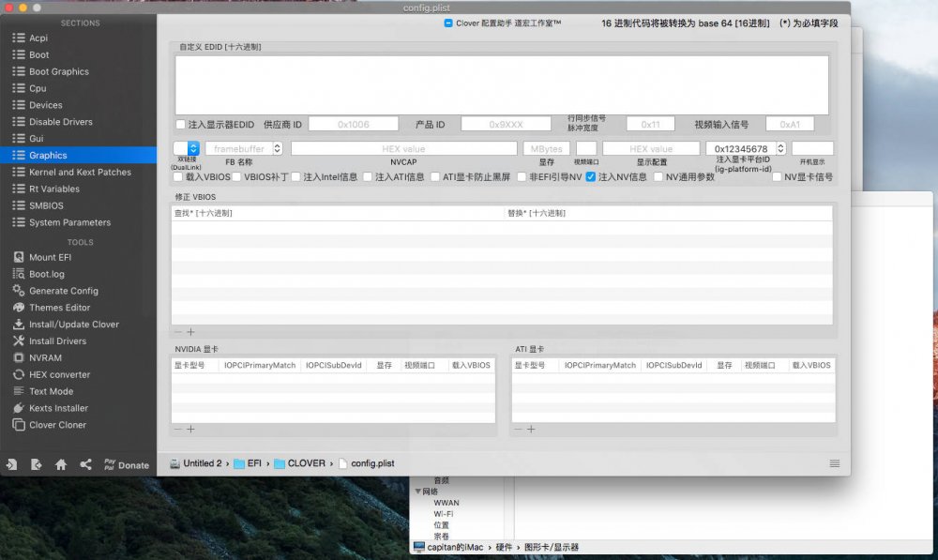
Task: Launch the HEX converter
Action: (59, 374)
